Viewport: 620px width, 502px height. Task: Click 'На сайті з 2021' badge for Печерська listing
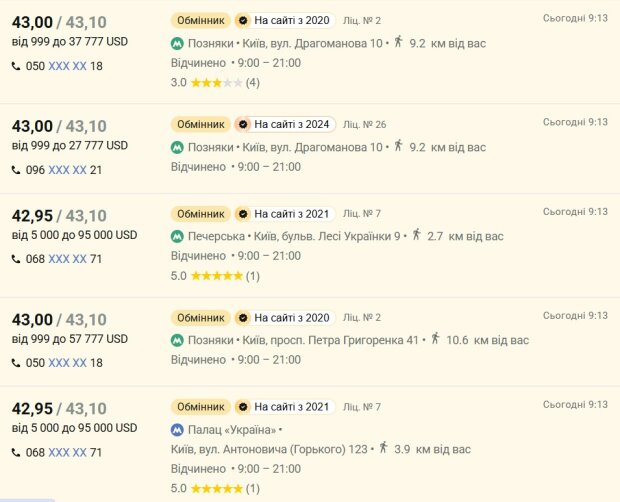285,214
